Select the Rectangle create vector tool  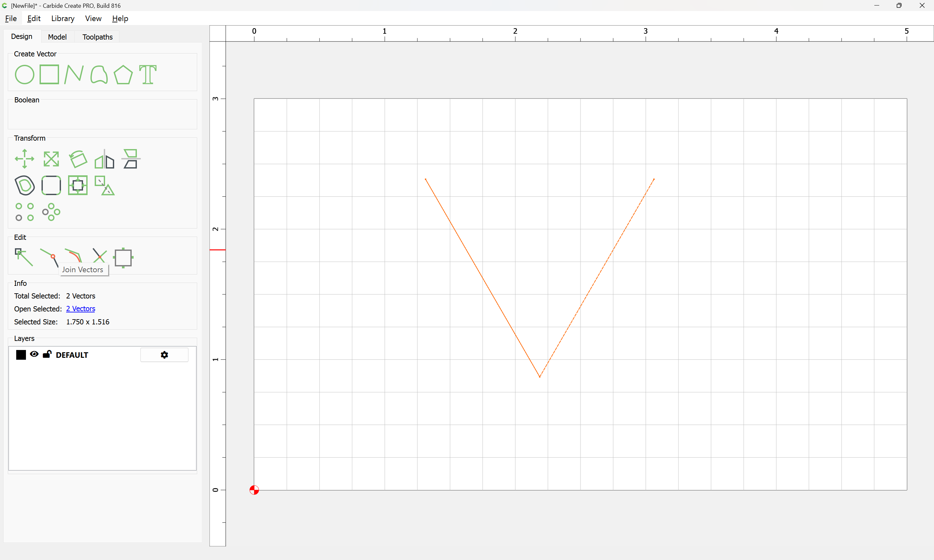point(49,74)
